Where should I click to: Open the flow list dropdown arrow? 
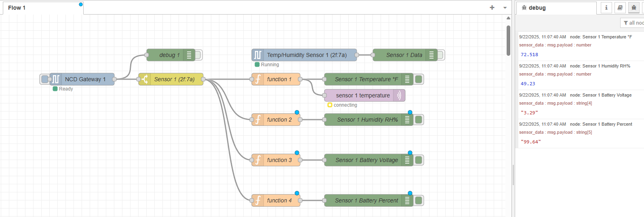505,8
